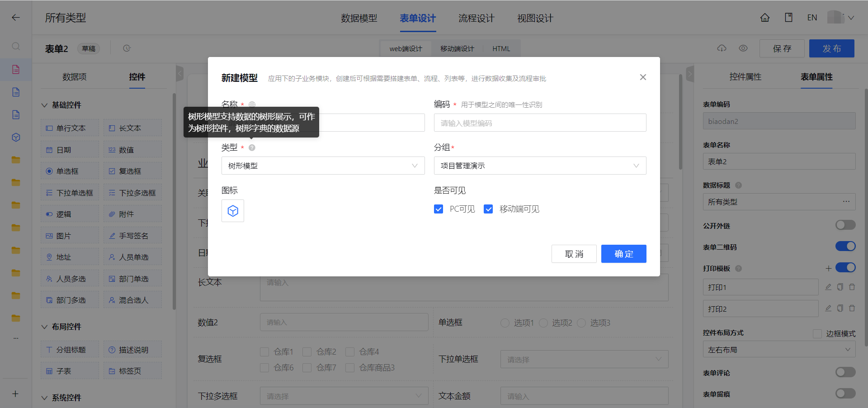Select the 日期 control
Screen dimensions: 868x408
pos(70,150)
